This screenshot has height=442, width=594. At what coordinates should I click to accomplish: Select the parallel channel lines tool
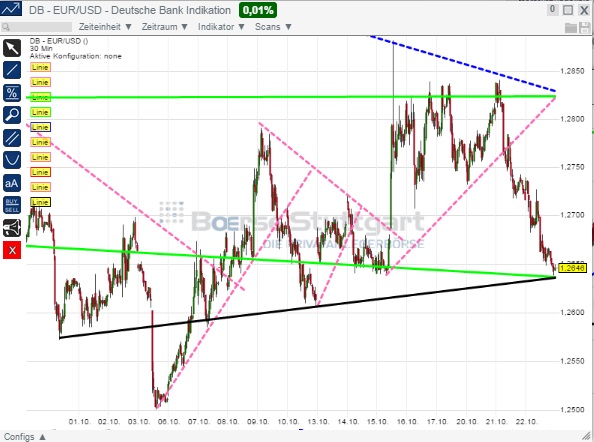click(x=12, y=137)
